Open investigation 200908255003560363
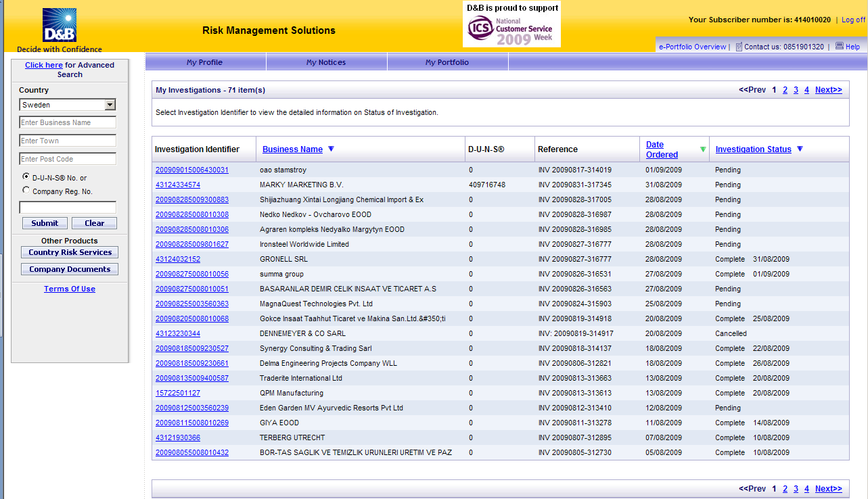Image resolution: width=868 pixels, height=499 pixels. tap(192, 304)
